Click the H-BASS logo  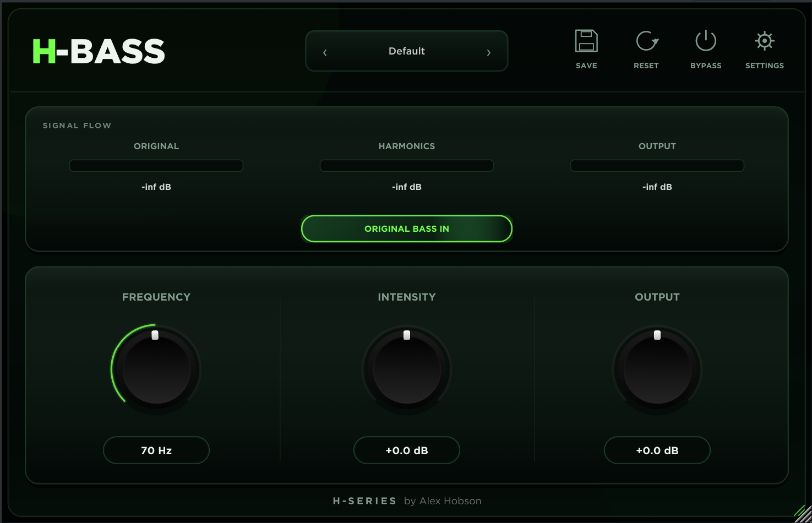click(x=99, y=52)
